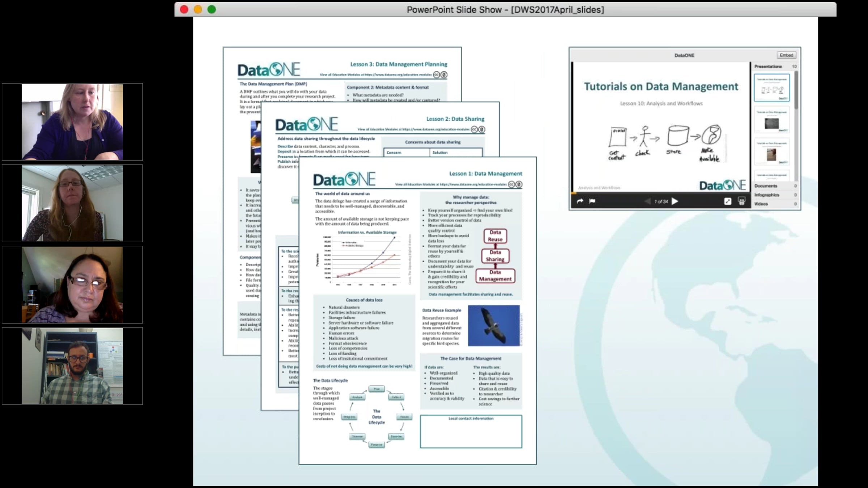Viewport: 868px width, 488px height.
Task: Click Creative Commons icon on Lesson 1 handout
Action: pos(511,184)
